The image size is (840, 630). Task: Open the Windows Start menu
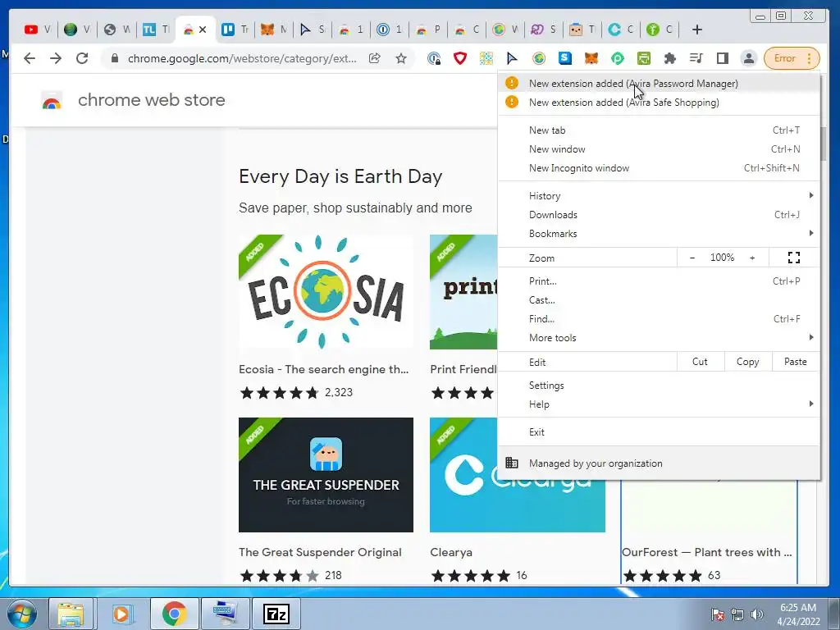point(22,614)
